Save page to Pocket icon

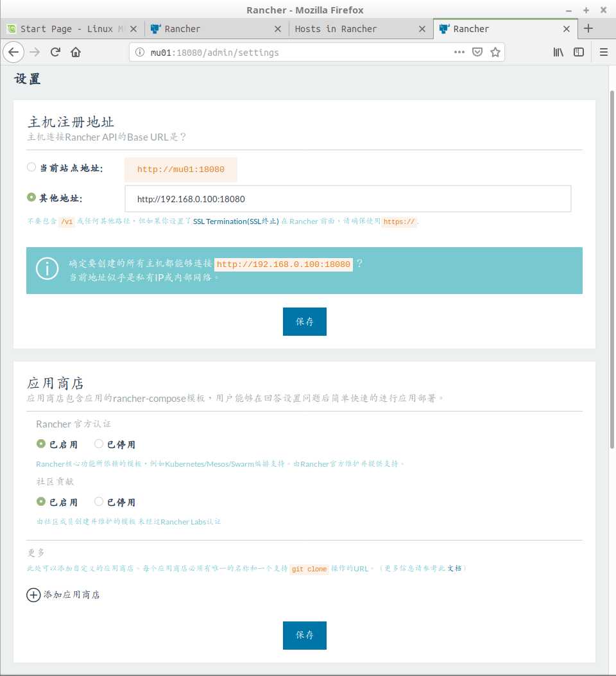pos(477,52)
